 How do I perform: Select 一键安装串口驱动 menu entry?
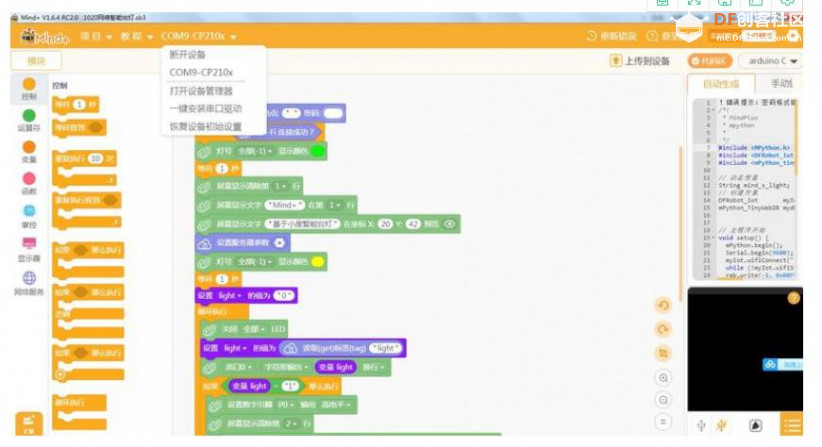(x=206, y=108)
